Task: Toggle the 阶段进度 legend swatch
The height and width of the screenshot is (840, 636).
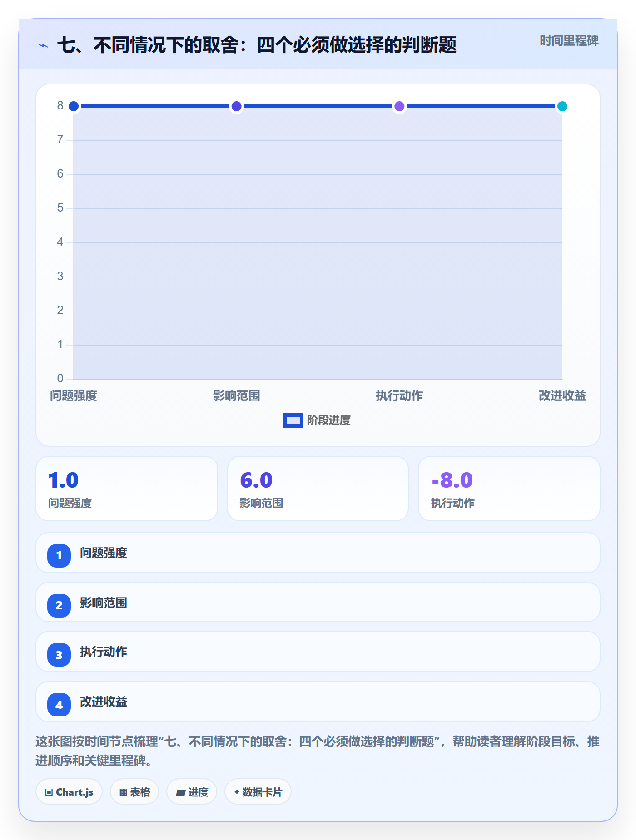Action: pyautogui.click(x=293, y=420)
